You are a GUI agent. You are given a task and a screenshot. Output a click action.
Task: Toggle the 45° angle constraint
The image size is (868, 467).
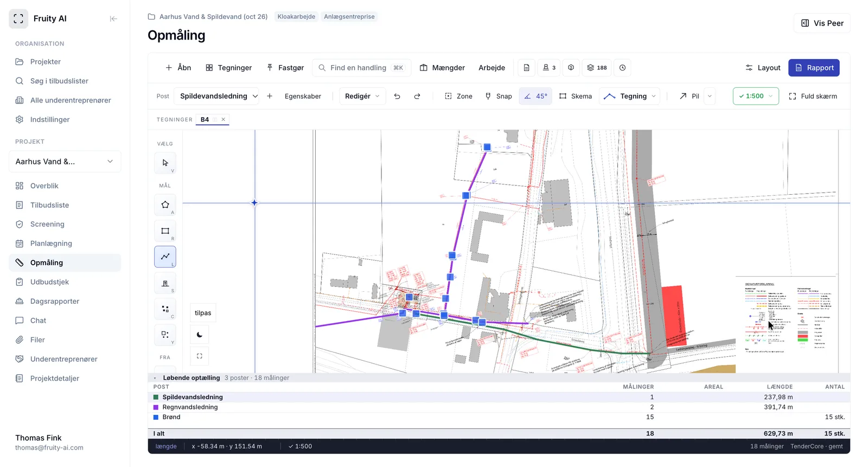535,96
